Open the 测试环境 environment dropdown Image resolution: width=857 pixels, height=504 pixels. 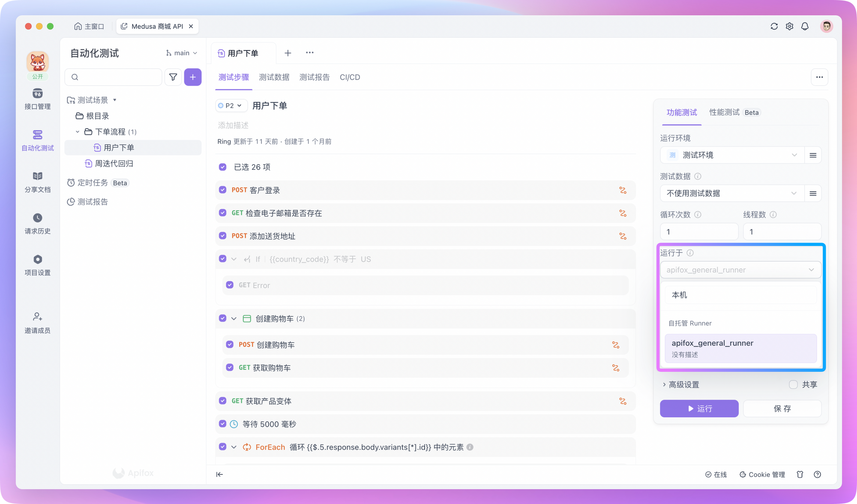click(732, 155)
